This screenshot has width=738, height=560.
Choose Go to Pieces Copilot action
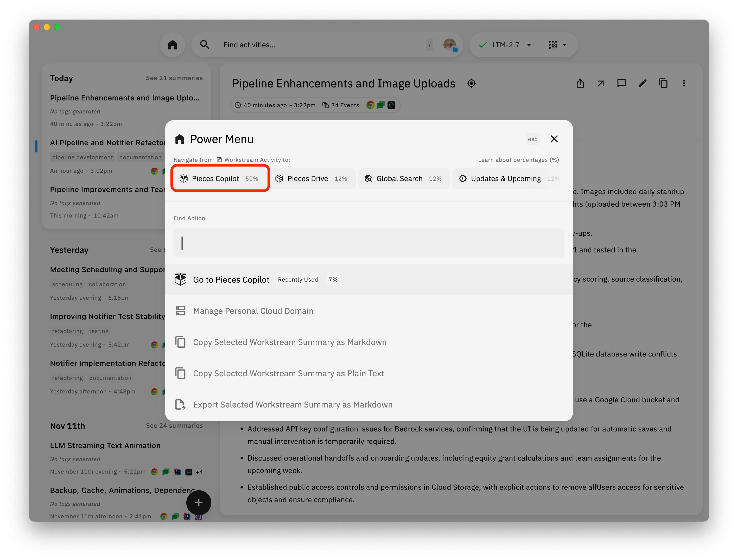point(231,280)
